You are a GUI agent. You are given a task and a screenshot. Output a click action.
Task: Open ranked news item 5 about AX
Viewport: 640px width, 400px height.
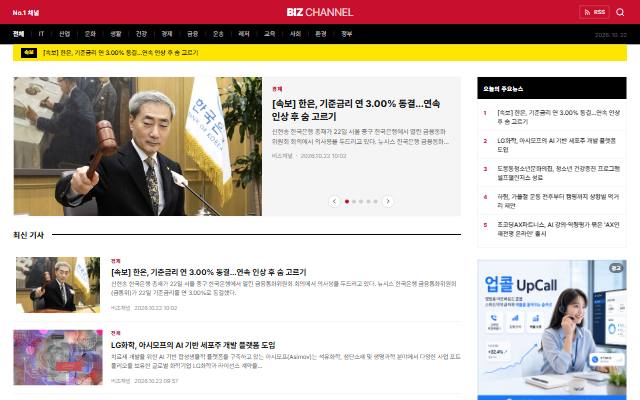click(x=558, y=229)
